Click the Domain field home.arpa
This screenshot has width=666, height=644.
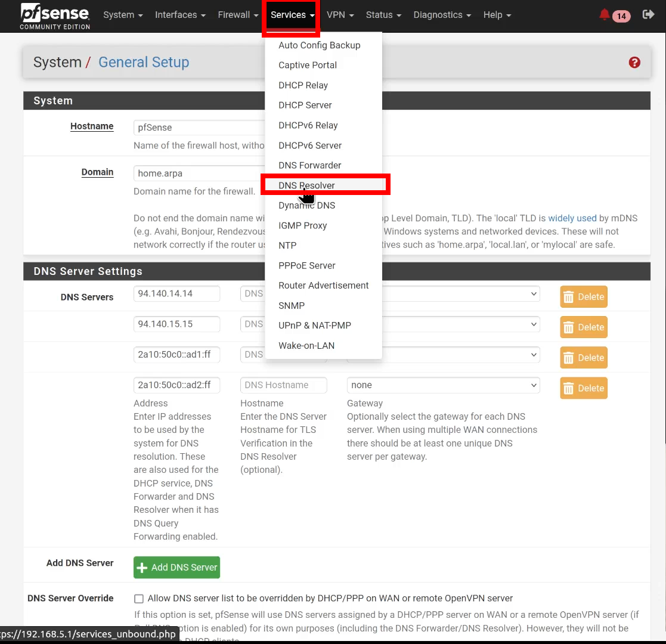(199, 174)
